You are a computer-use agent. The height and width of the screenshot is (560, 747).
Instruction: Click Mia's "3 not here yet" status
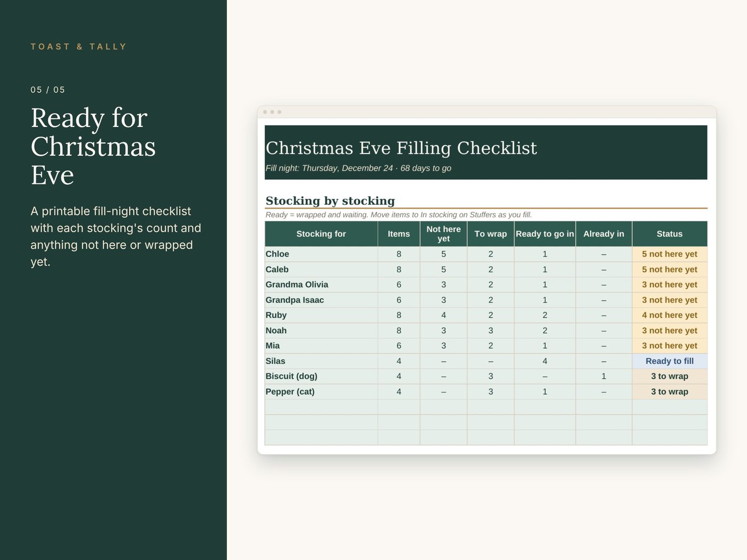(670, 346)
